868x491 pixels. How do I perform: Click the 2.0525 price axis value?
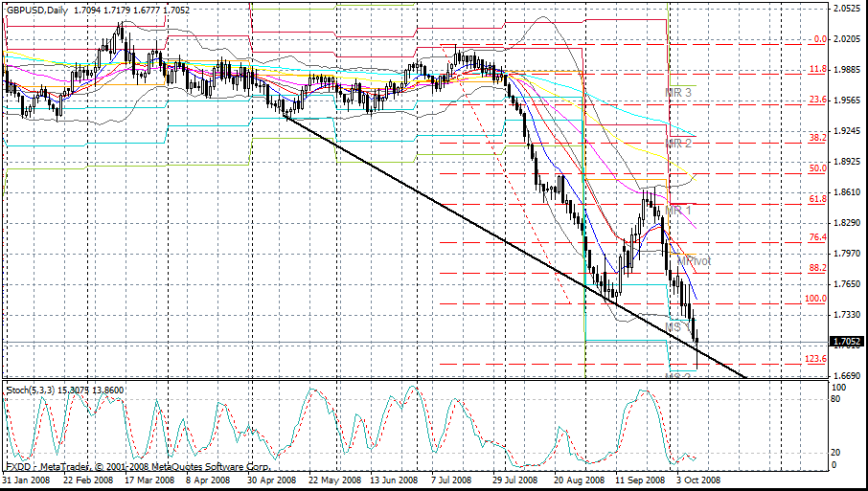[x=846, y=9]
